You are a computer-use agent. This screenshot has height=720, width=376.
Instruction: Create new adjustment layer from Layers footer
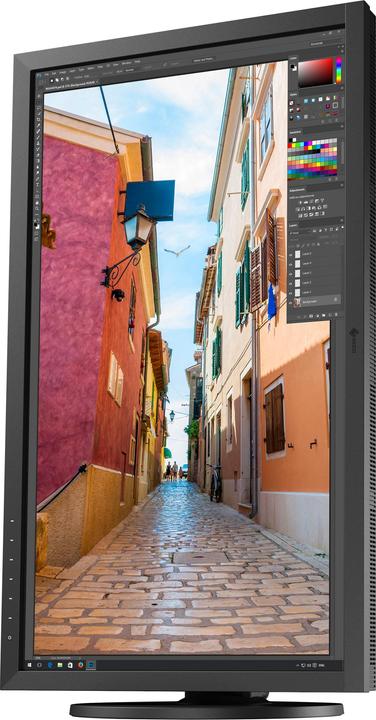click(x=318, y=316)
